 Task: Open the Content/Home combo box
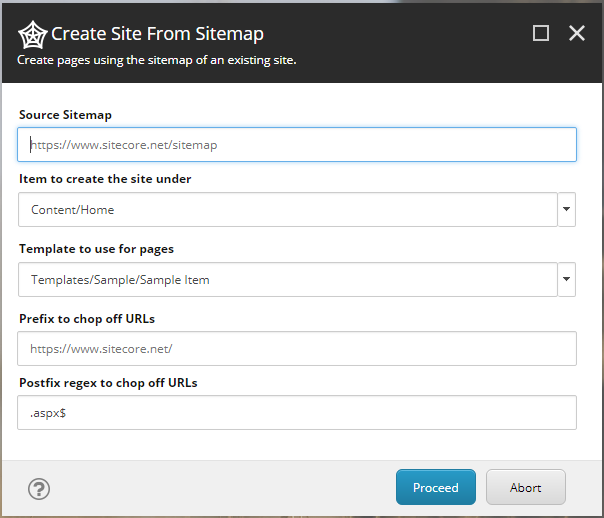[x=287, y=210]
